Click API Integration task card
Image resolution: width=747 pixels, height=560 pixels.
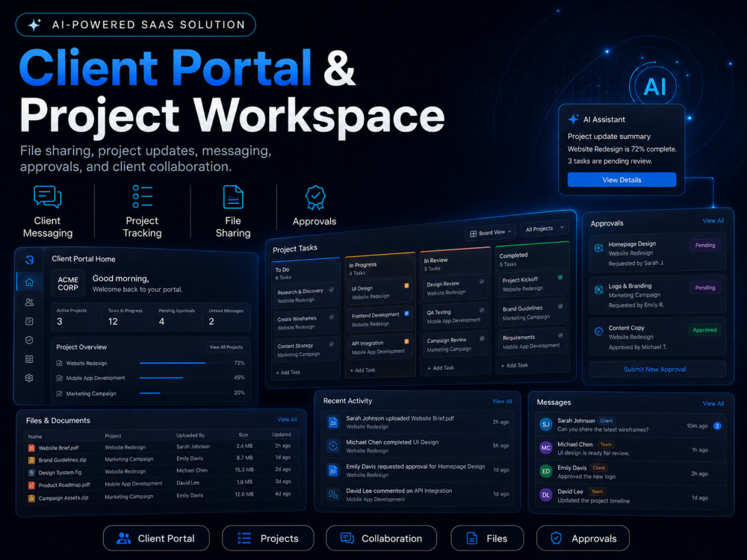coord(379,347)
